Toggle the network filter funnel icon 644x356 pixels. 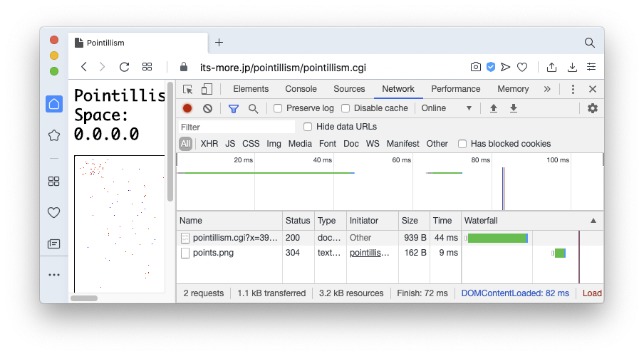point(233,108)
